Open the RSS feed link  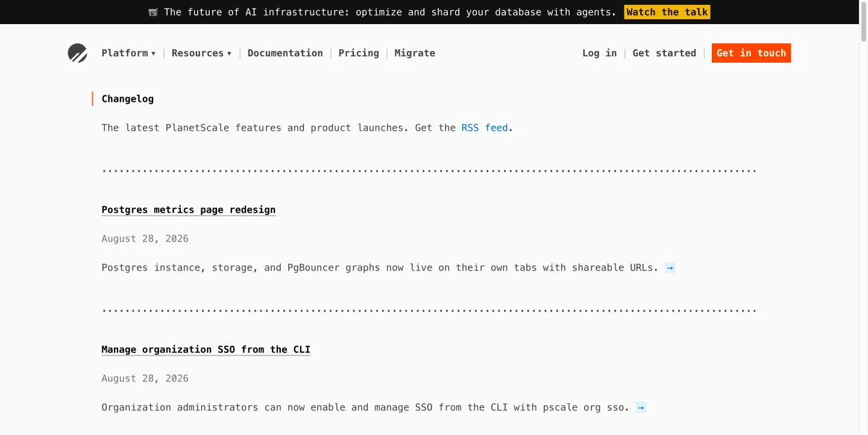(485, 128)
